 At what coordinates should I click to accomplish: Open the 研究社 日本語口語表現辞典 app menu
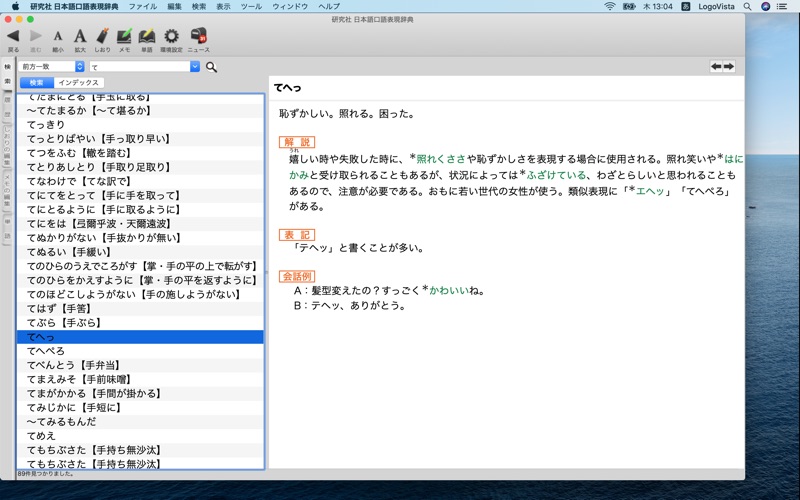coord(74,6)
